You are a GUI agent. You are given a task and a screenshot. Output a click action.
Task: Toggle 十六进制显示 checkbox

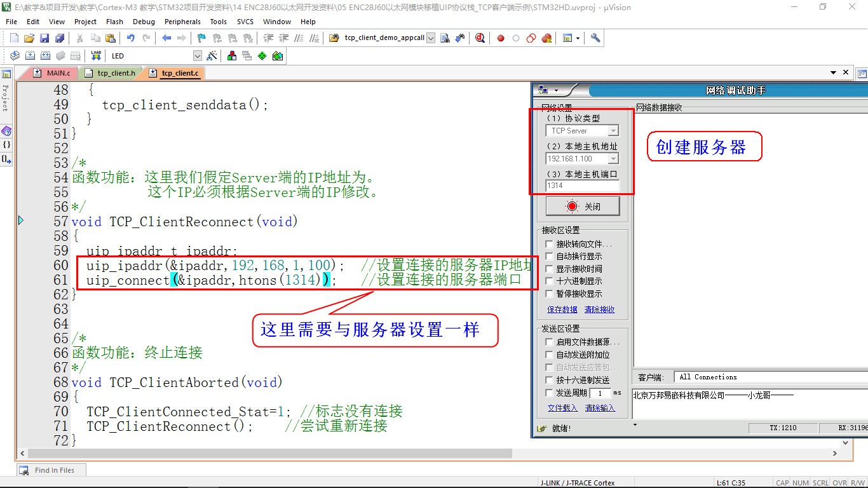pos(550,281)
